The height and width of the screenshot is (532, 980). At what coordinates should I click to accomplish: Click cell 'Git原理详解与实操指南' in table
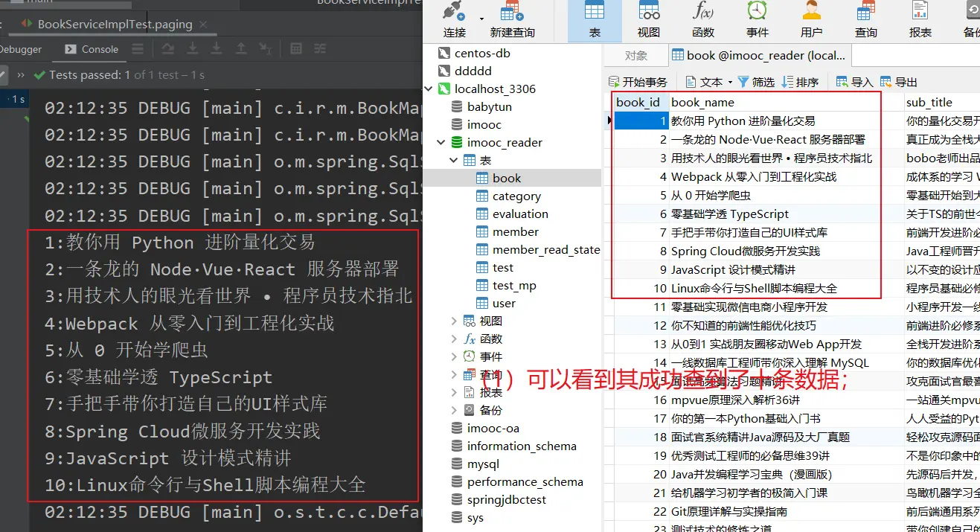[785, 511]
